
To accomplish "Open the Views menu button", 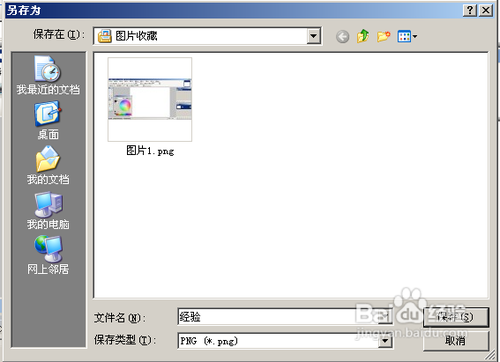I will 407,36.
